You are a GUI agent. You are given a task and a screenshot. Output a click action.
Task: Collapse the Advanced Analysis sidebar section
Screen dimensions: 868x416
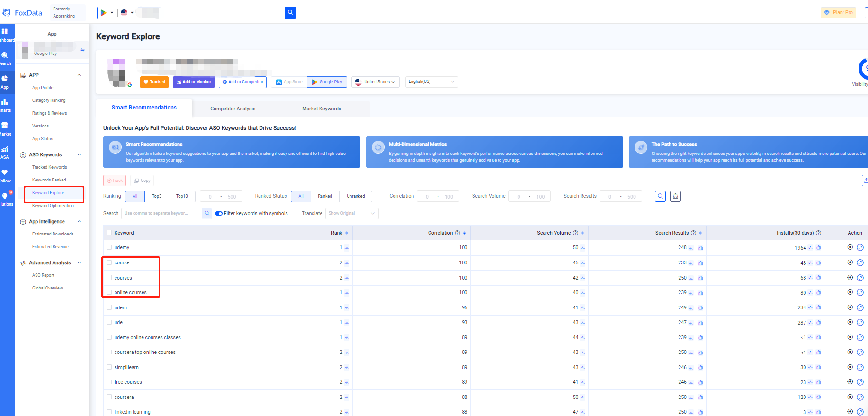[x=79, y=262]
